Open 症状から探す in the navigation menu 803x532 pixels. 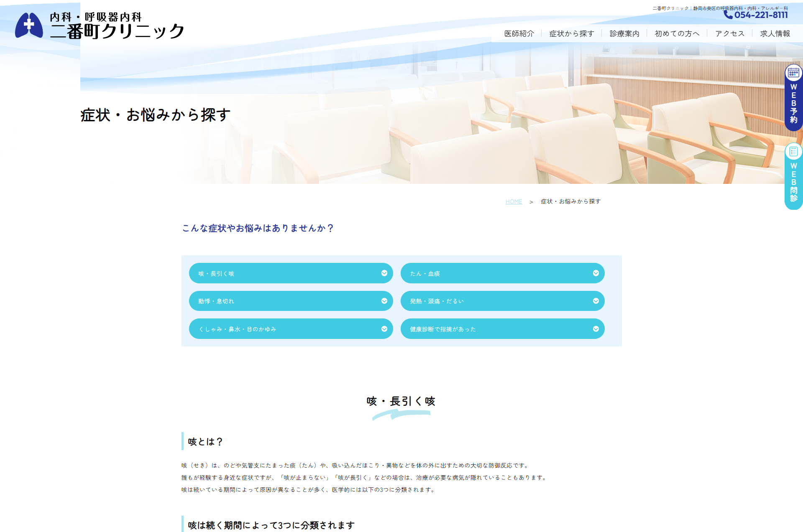click(x=572, y=33)
